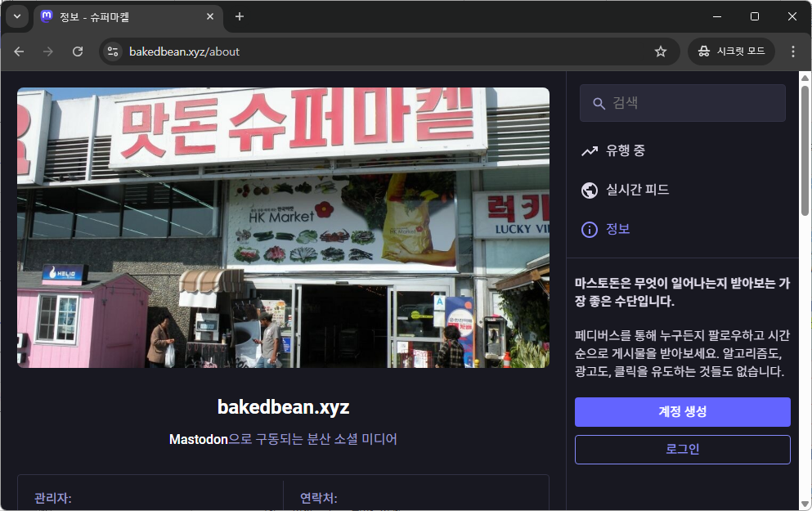The width and height of the screenshot is (812, 511).
Task: Follow the 분산 소셜 미디어 link
Action: coord(352,439)
